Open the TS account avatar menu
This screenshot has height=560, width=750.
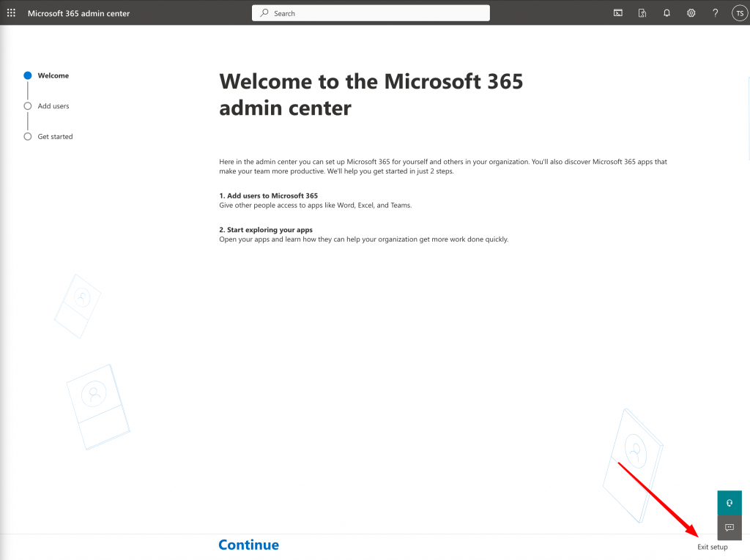739,13
